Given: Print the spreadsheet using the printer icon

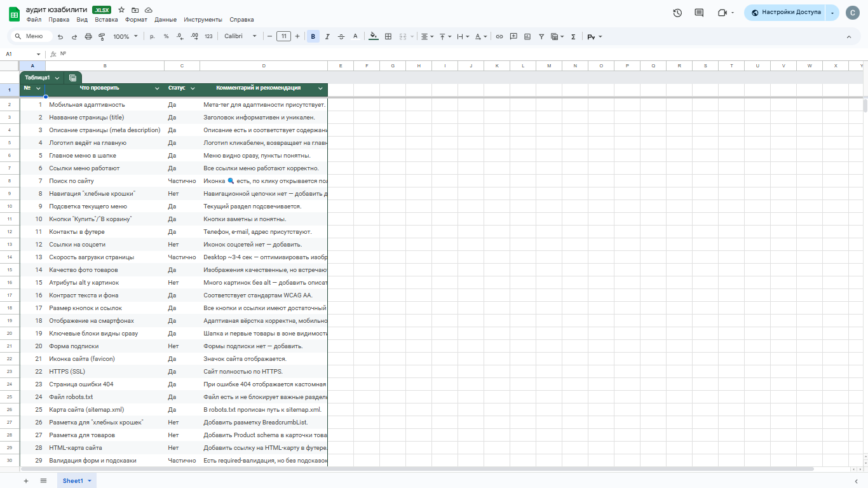Looking at the screenshot, I should point(88,37).
